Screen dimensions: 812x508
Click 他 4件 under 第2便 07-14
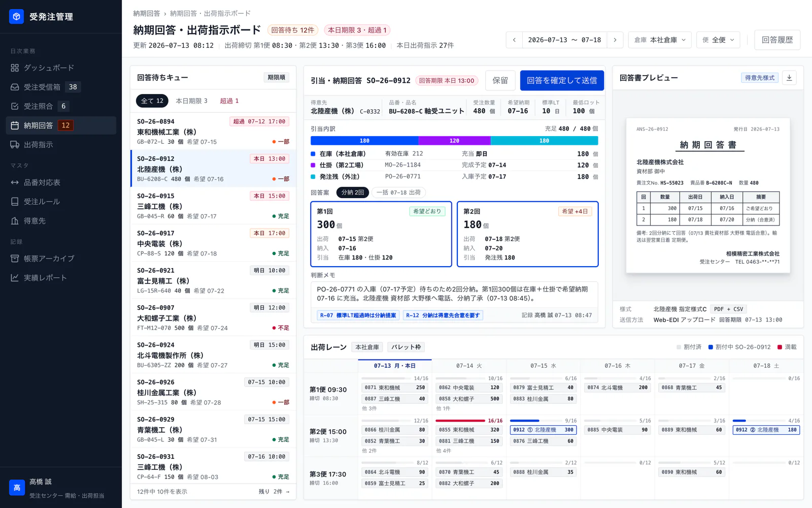(x=444, y=451)
